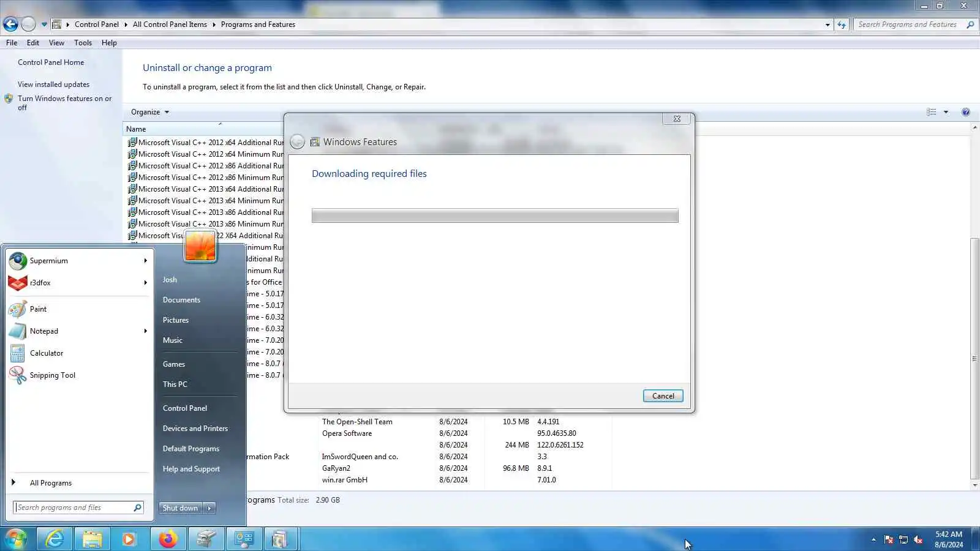
Task: Click the Windows Features taskbar icon
Action: [x=280, y=539]
